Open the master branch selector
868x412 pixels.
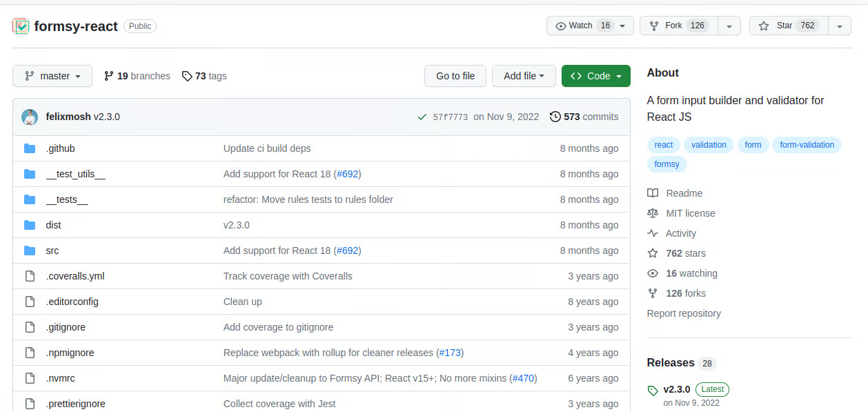pos(52,76)
